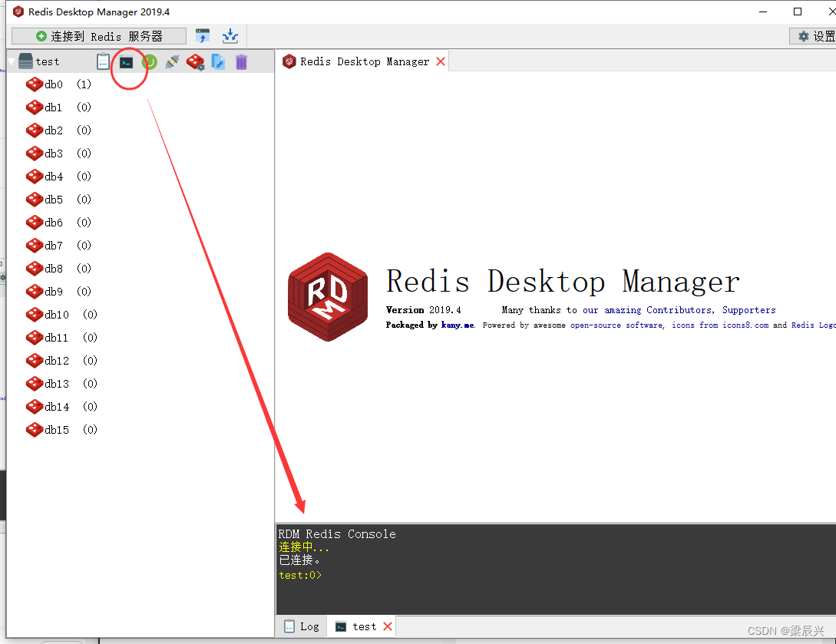This screenshot has width=836, height=644.
Task: Select db5 database
Action: pyautogui.click(x=58, y=200)
